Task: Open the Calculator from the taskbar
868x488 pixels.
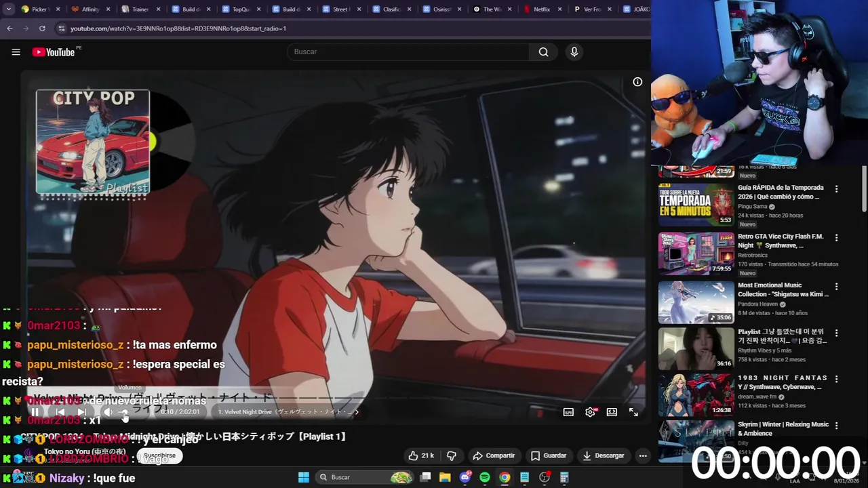Action: [564, 477]
